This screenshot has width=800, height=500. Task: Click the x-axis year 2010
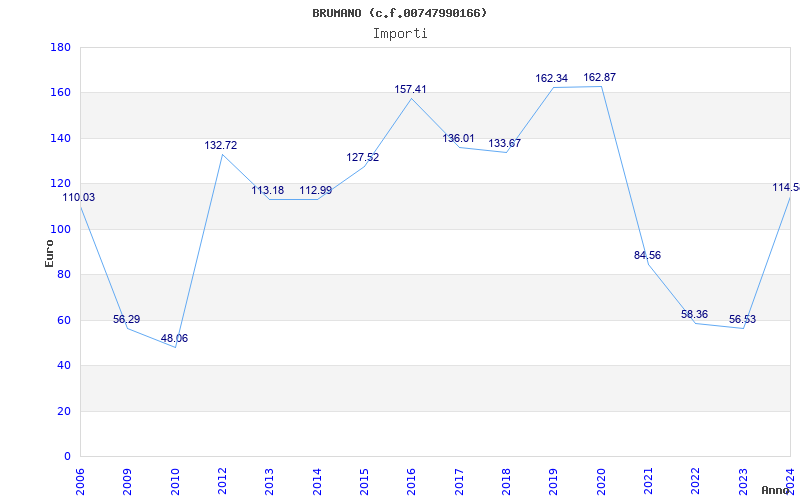pyautogui.click(x=175, y=482)
